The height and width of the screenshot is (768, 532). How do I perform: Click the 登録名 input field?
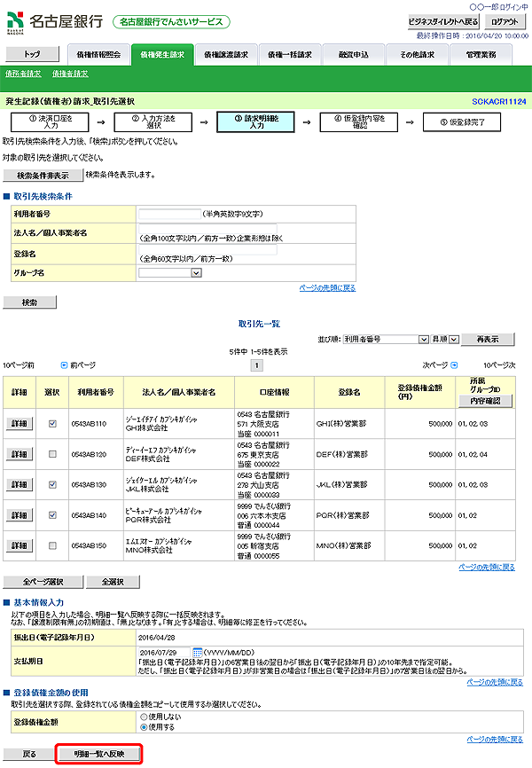coord(207,250)
